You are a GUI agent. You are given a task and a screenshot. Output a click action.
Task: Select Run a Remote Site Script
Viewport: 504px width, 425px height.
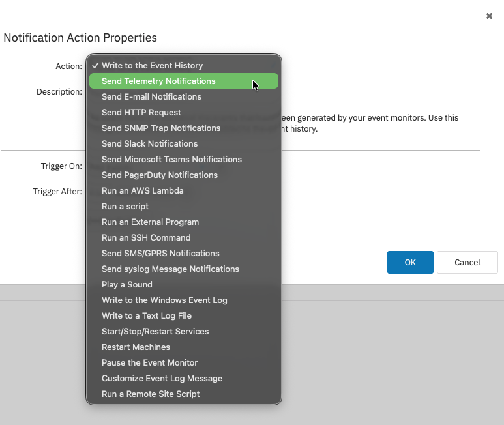pos(151,394)
